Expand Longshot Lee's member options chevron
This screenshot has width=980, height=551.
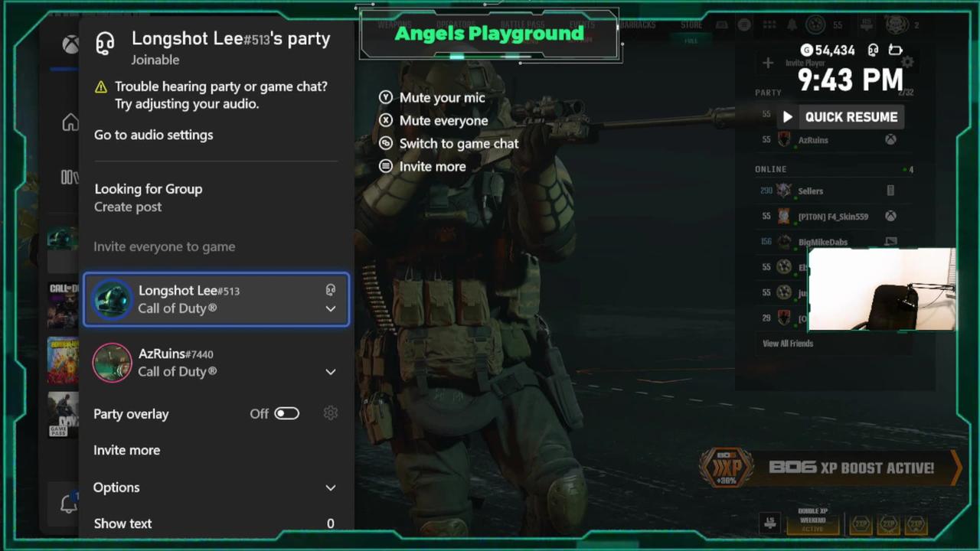click(331, 309)
